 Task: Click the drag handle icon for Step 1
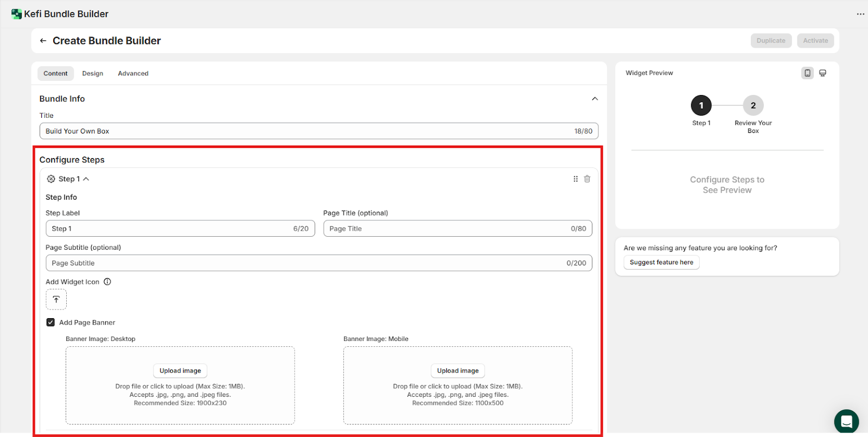[576, 179]
